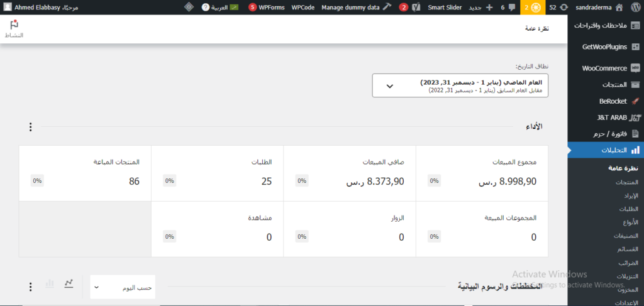Select التحليلات analytics sidebar menu
The width and height of the screenshot is (644, 306).
click(606, 150)
